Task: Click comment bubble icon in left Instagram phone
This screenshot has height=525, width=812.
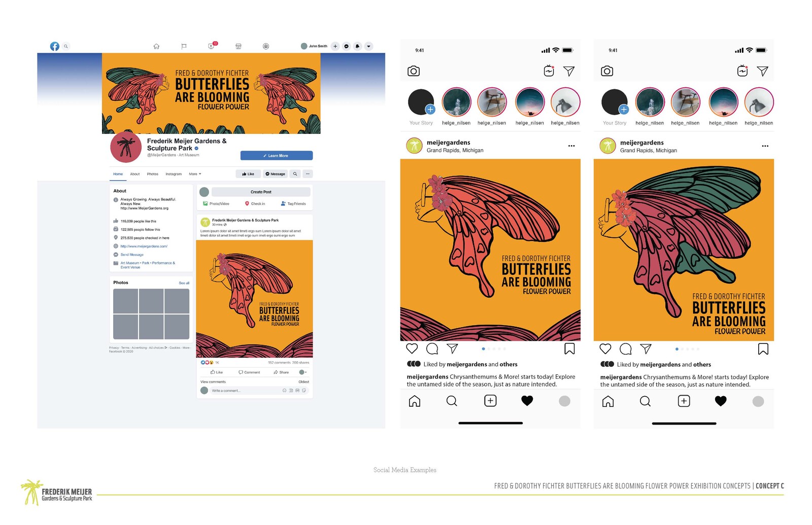Action: [x=432, y=348]
